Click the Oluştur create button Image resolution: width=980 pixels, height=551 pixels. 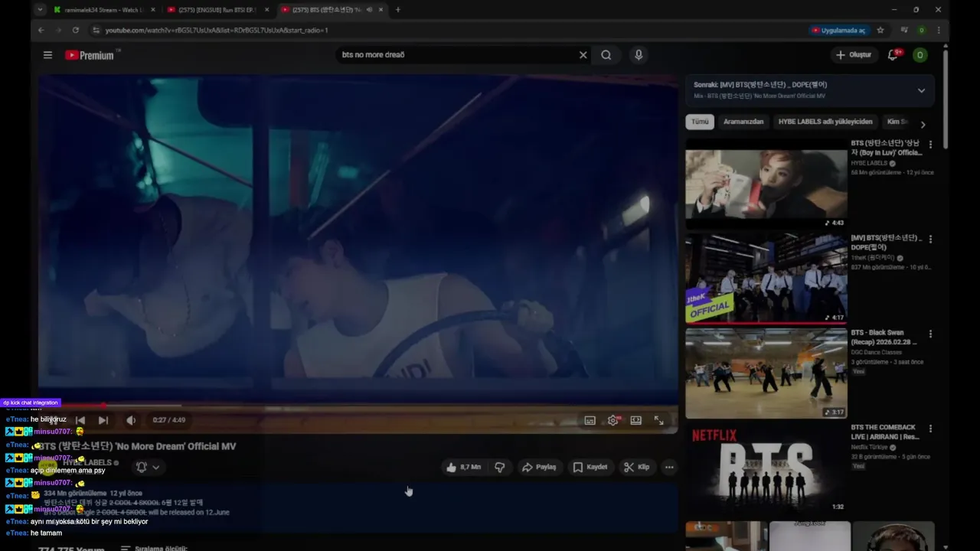[x=854, y=55]
